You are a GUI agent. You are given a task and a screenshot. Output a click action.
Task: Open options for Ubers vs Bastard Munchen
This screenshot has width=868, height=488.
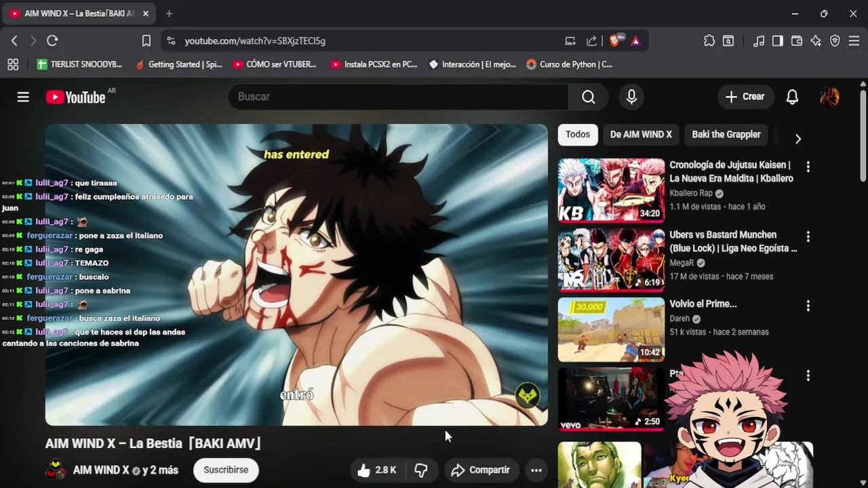(808, 237)
